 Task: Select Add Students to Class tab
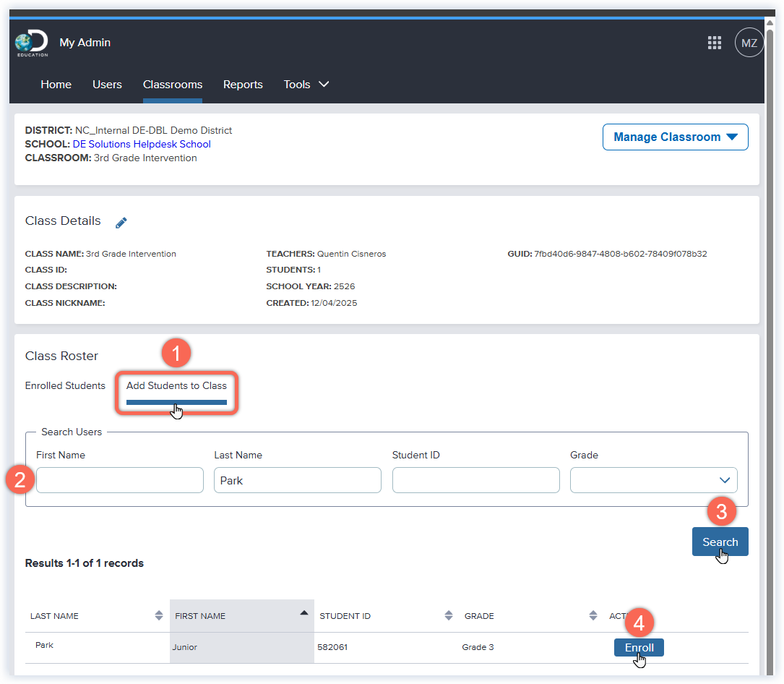tap(176, 385)
